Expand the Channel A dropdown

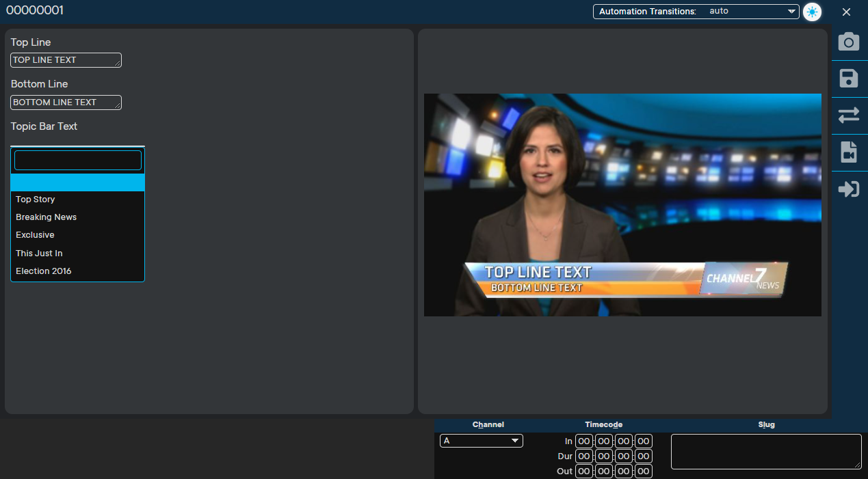click(x=481, y=441)
